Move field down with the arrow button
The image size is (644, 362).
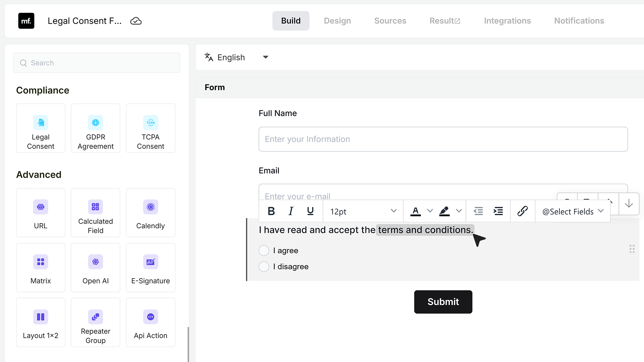coord(629,203)
